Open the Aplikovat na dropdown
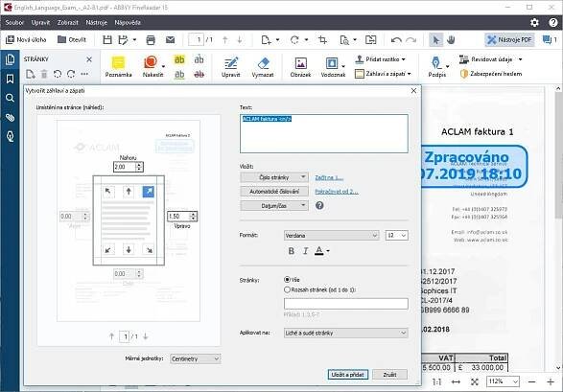Viewport: 563px width, 392px height. pyautogui.click(x=346, y=334)
